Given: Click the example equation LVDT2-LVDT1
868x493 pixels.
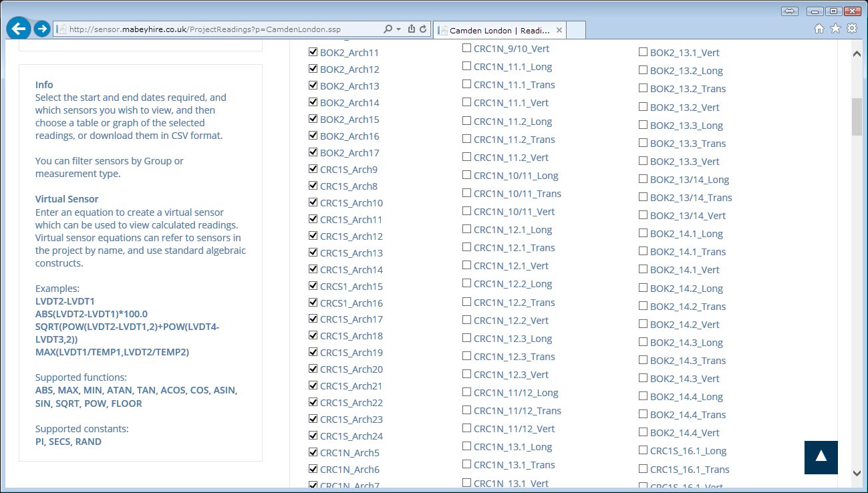Looking at the screenshot, I should point(65,301).
